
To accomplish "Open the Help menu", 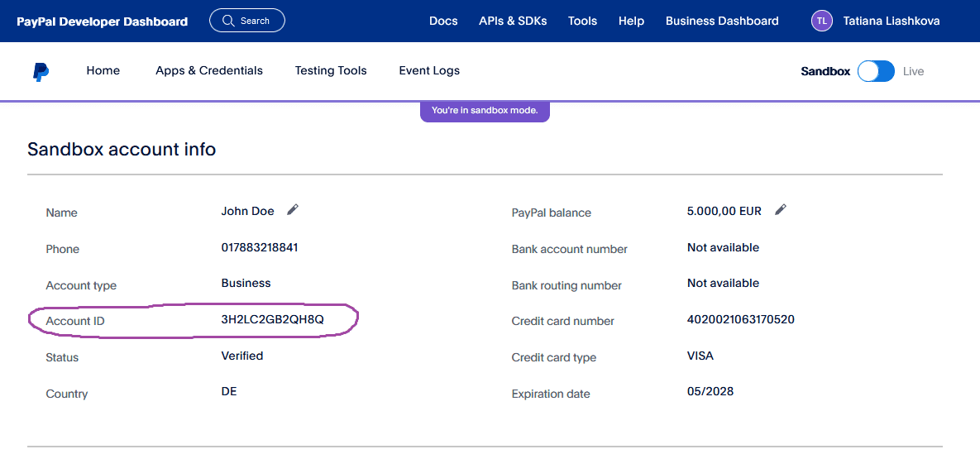I will point(631,22).
